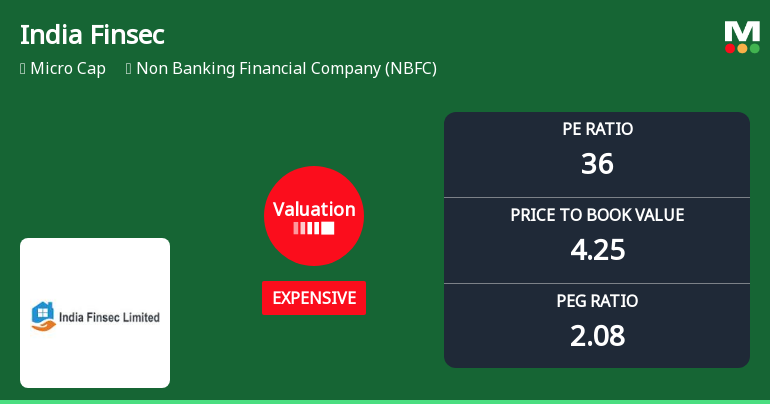Click the PRICE TO BOOK VALUE heading
The image size is (770, 404).
point(597,215)
